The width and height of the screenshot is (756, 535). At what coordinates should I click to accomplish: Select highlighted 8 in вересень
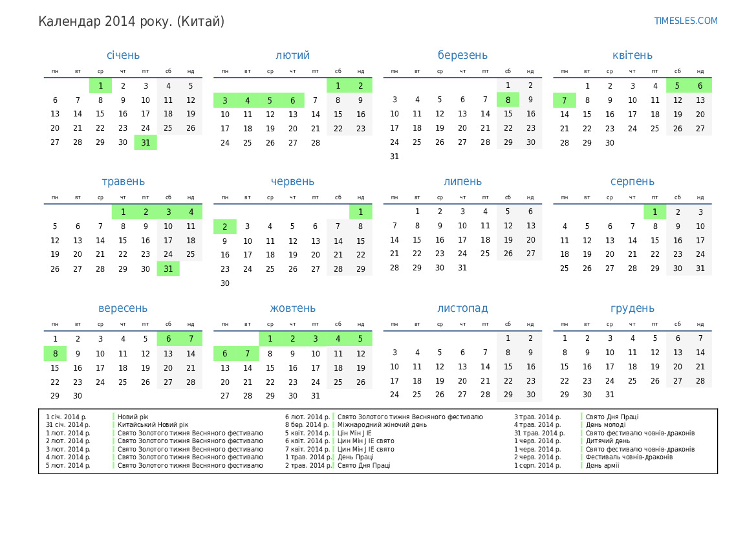tap(55, 354)
